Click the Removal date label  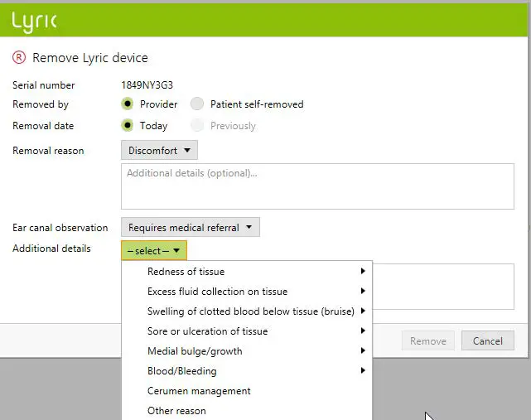tap(43, 126)
